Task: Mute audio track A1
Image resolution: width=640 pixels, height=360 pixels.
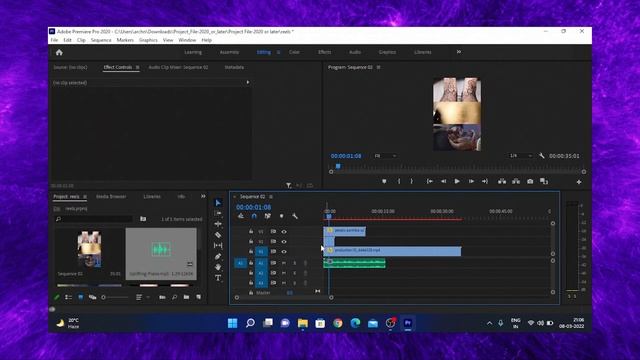Action: (284, 263)
